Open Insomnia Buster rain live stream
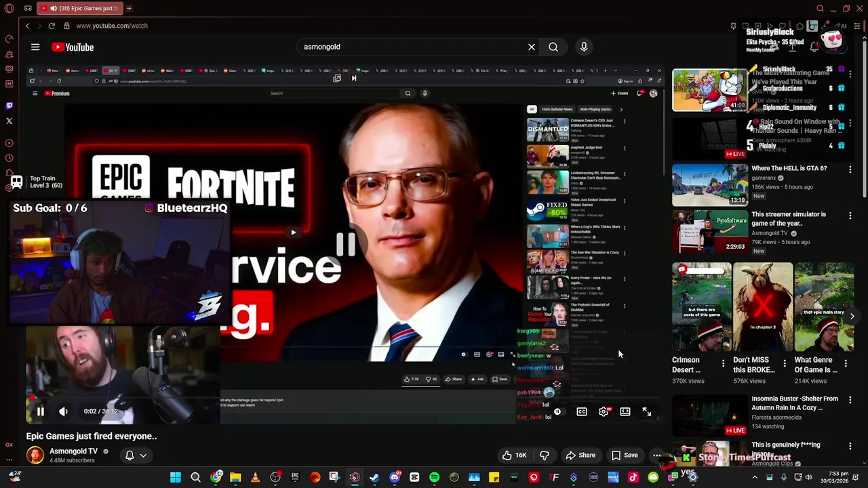Viewport: 868px width, 488px height. pos(709,414)
